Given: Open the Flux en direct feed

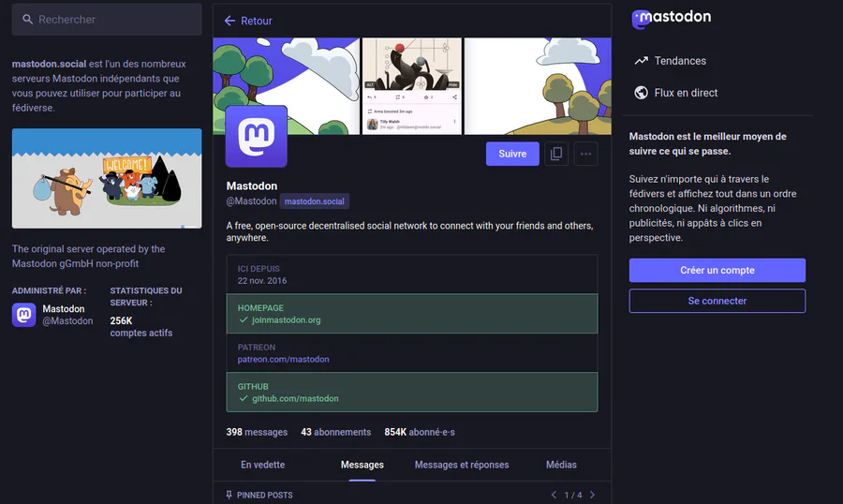Looking at the screenshot, I should point(686,93).
